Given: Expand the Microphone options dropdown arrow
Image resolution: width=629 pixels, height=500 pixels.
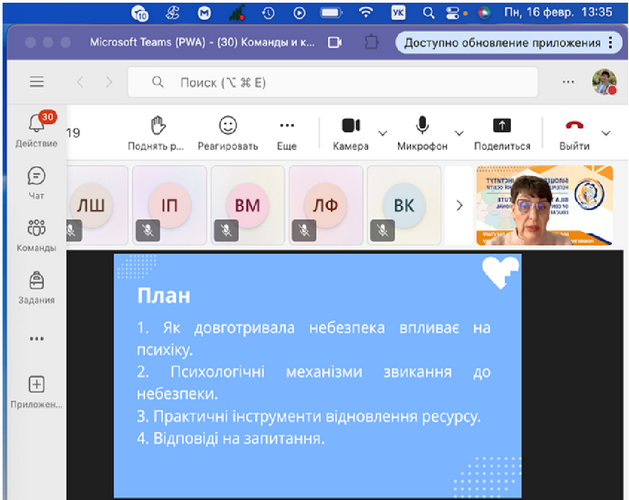Looking at the screenshot, I should 460,132.
